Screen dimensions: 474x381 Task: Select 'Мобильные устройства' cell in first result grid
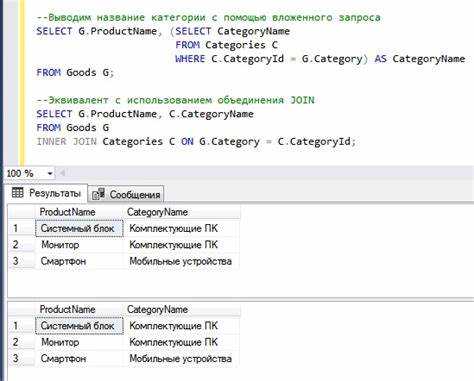click(182, 261)
